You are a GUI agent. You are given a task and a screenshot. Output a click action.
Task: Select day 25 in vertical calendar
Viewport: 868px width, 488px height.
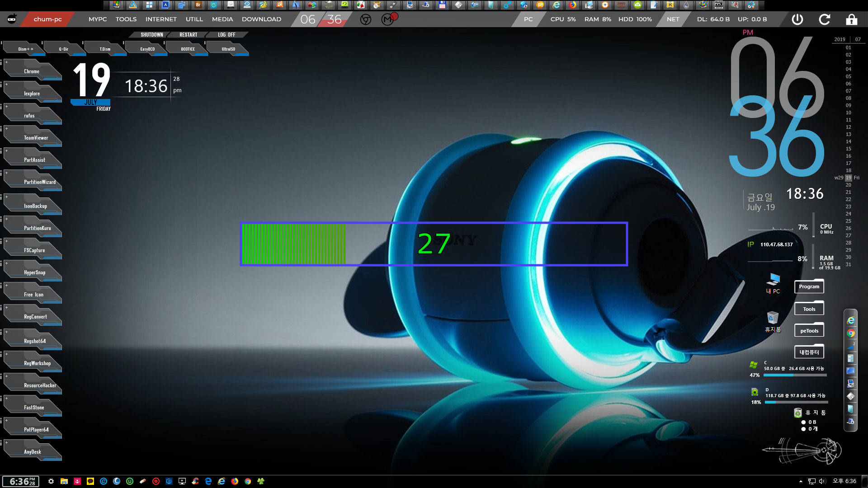coord(849,221)
